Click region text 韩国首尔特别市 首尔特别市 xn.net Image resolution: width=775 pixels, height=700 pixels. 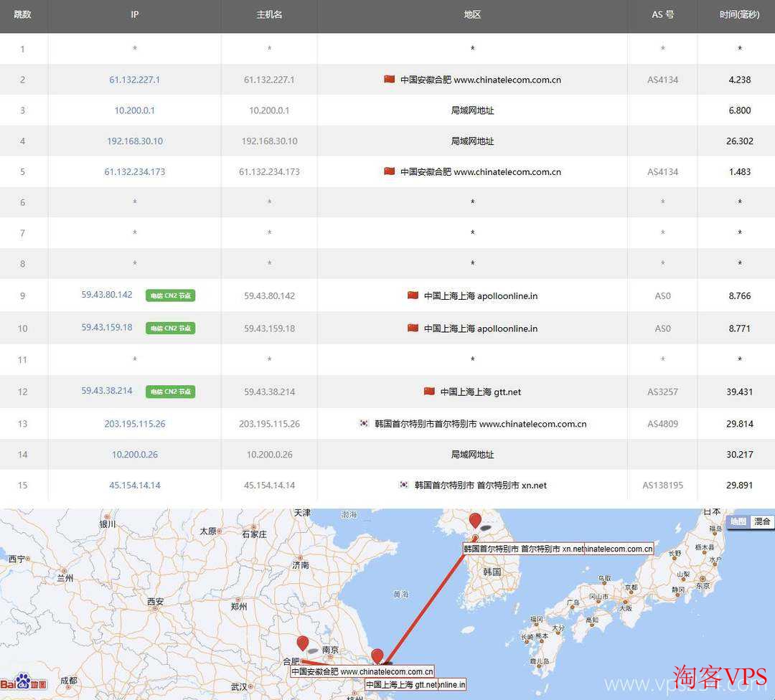480,485
